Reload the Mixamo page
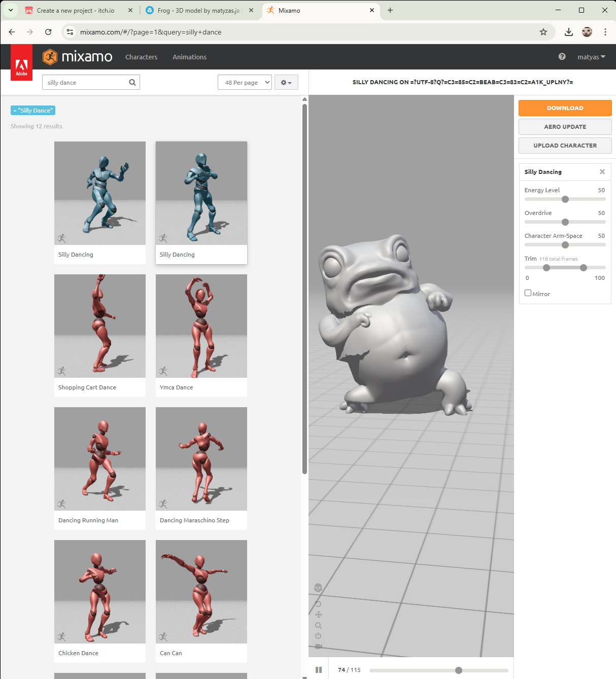The width and height of the screenshot is (616, 679). [48, 32]
